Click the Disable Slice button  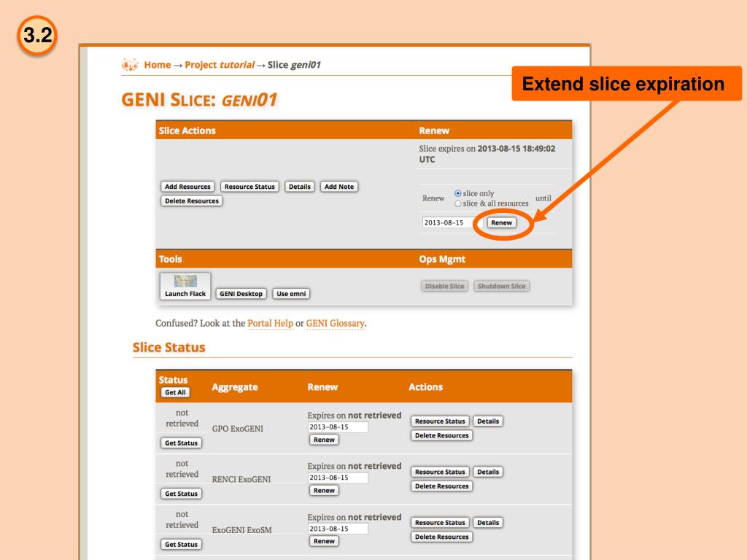point(444,286)
